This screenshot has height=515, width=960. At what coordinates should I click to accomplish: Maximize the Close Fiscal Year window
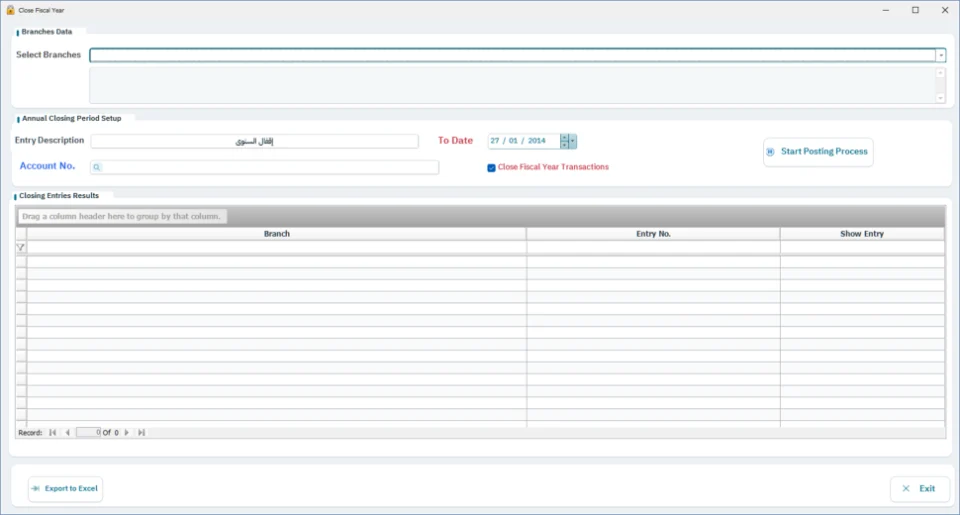point(915,10)
